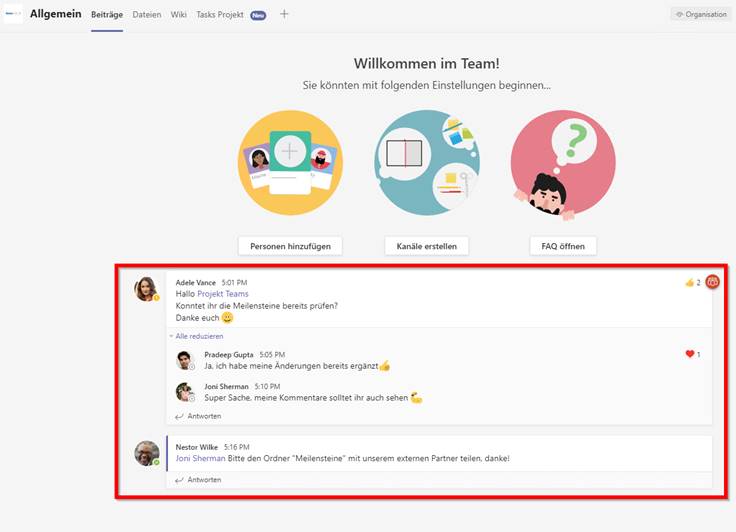This screenshot has height=532, width=736.
Task: Click the 5:05 PM timestamp
Action: point(272,355)
